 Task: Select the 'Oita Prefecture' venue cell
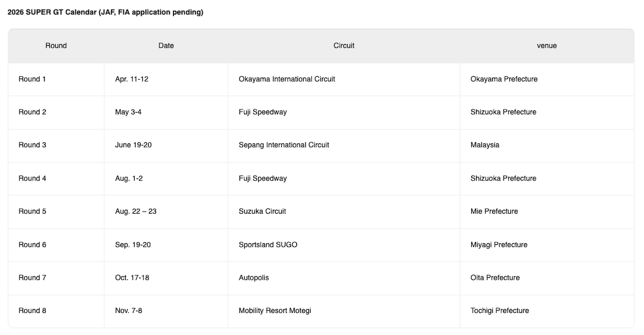pos(547,278)
